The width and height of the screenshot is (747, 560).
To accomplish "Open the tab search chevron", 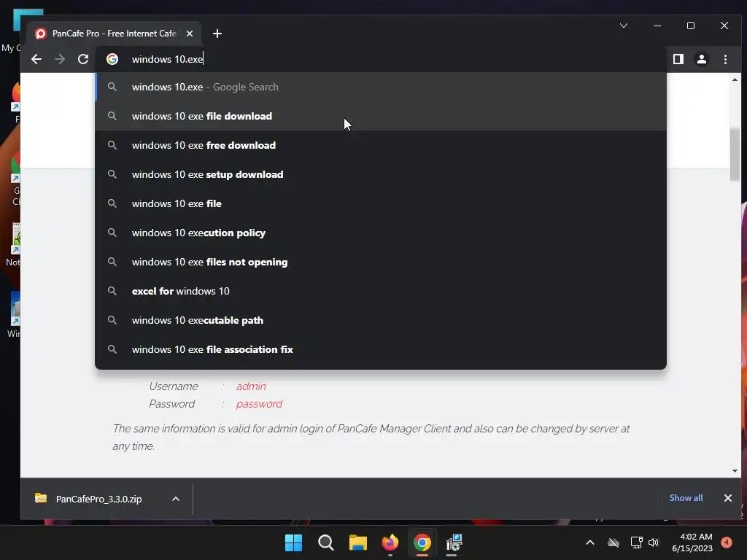I will coord(624,26).
